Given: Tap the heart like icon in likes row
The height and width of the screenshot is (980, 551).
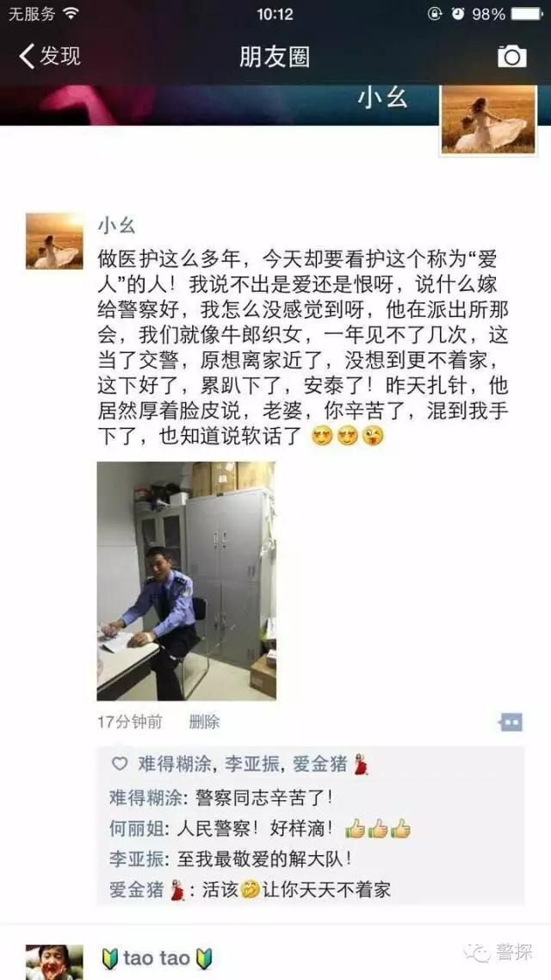Looking at the screenshot, I should tap(119, 764).
